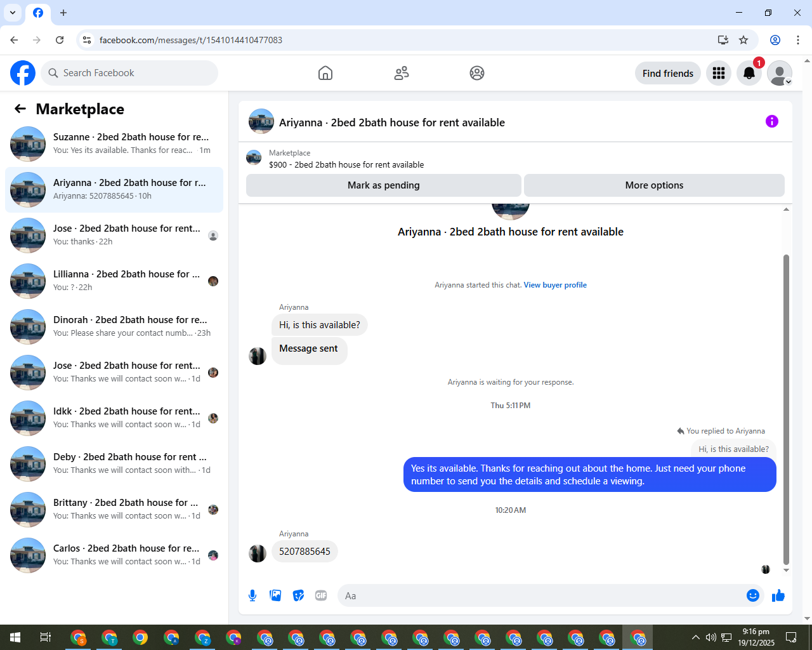Click the 'Hi, is this available?' message
The image size is (812, 650).
(x=320, y=325)
